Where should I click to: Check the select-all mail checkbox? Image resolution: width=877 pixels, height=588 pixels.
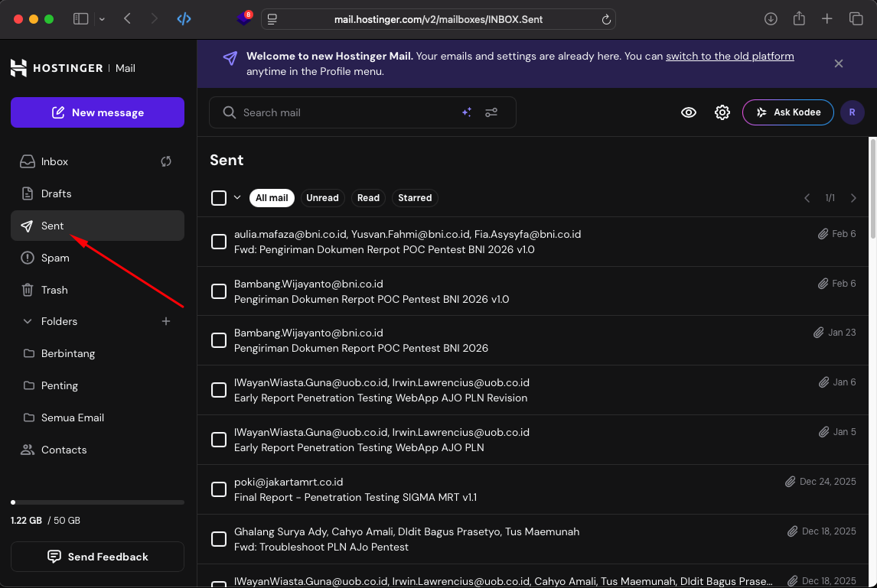tap(219, 198)
